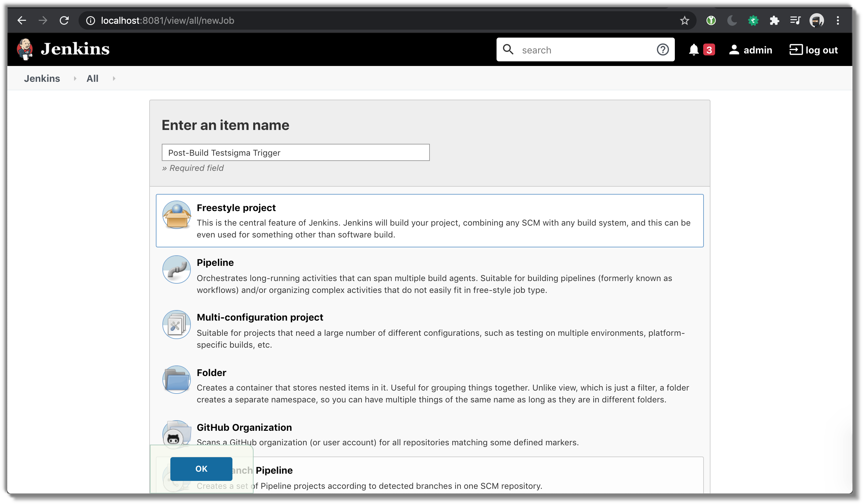The width and height of the screenshot is (863, 504).
Task: Open the notifications bell icon
Action: pyautogui.click(x=694, y=49)
